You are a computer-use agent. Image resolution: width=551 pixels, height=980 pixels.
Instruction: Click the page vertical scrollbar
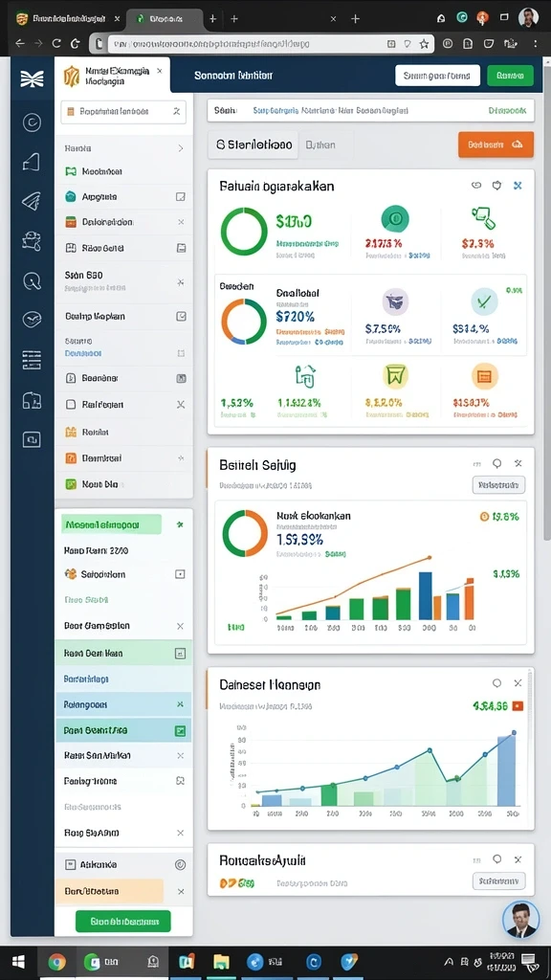(x=546, y=300)
